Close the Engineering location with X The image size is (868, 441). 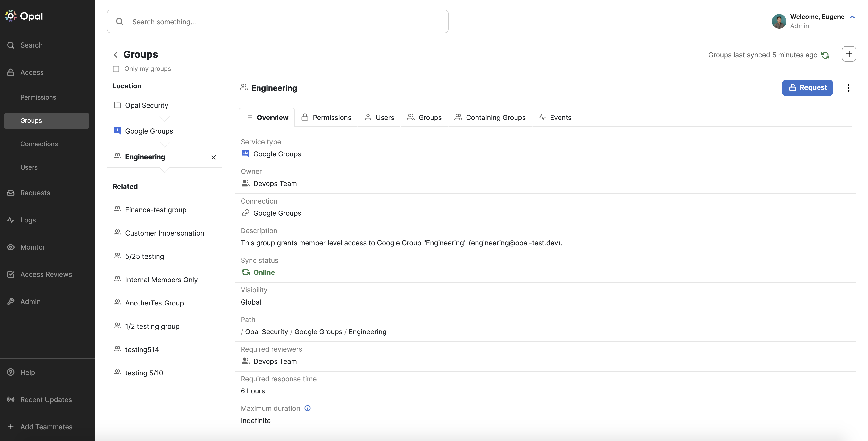tap(214, 157)
